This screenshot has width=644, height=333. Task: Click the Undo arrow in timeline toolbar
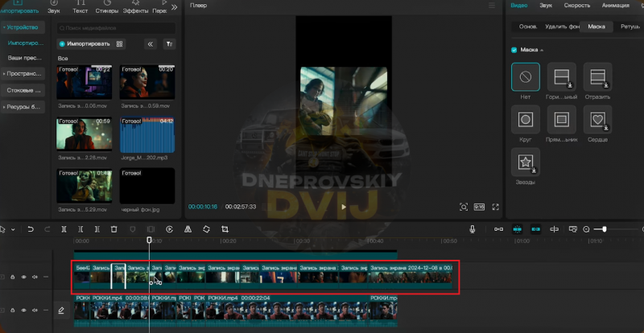point(31,229)
